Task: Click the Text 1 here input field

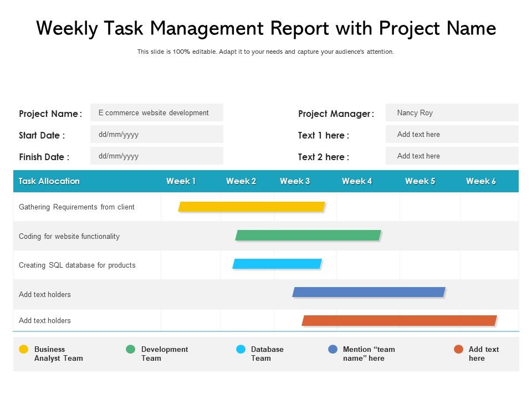Action: [x=452, y=134]
